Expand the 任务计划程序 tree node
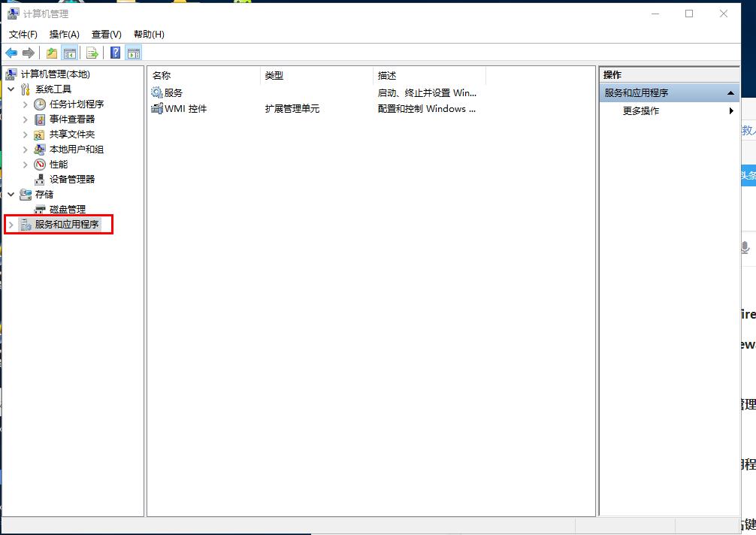The width and height of the screenshot is (756, 535). [x=25, y=104]
